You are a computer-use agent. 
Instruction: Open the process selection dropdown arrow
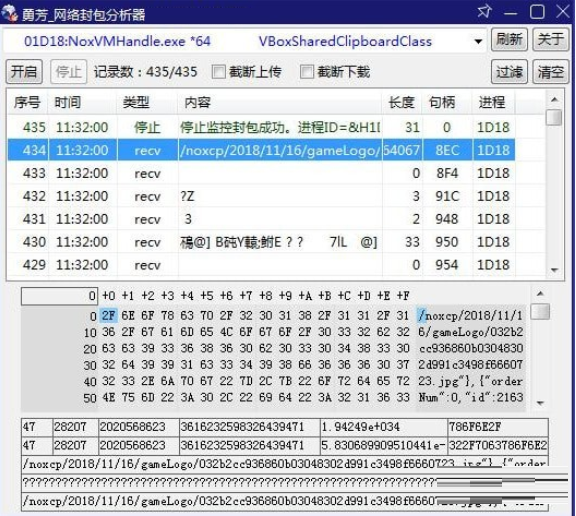click(x=478, y=41)
